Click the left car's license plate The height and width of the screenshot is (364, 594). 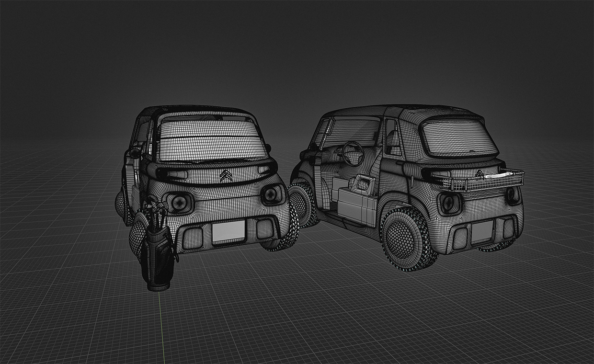(228, 231)
